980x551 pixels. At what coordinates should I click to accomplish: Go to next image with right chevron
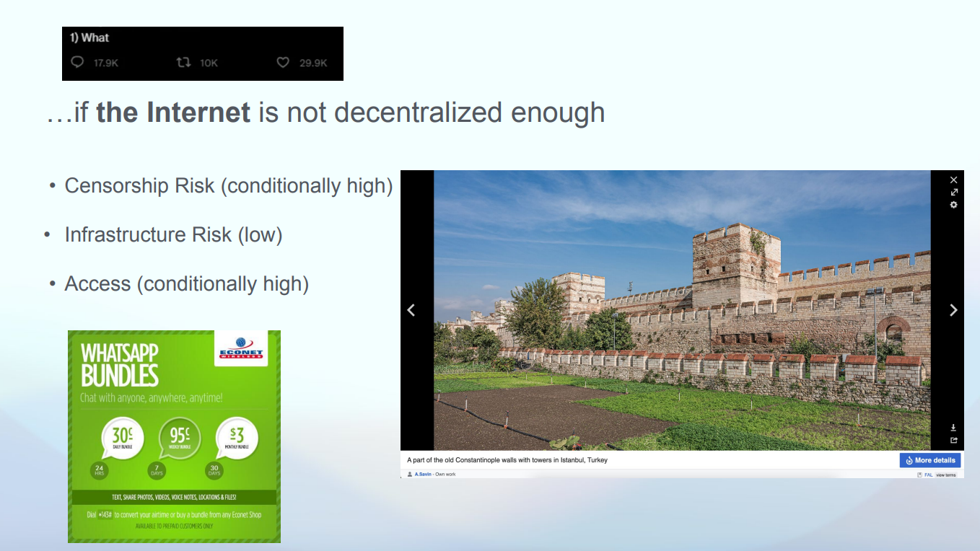(x=953, y=310)
